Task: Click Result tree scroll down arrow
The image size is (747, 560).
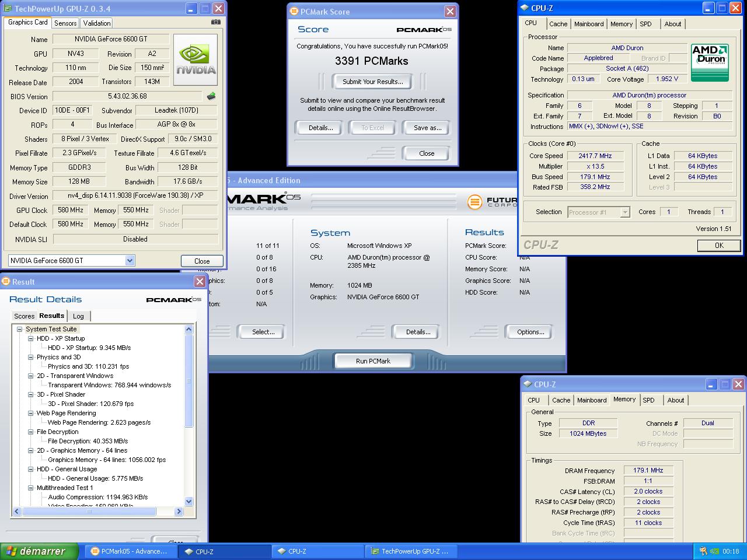Action: coord(189,501)
